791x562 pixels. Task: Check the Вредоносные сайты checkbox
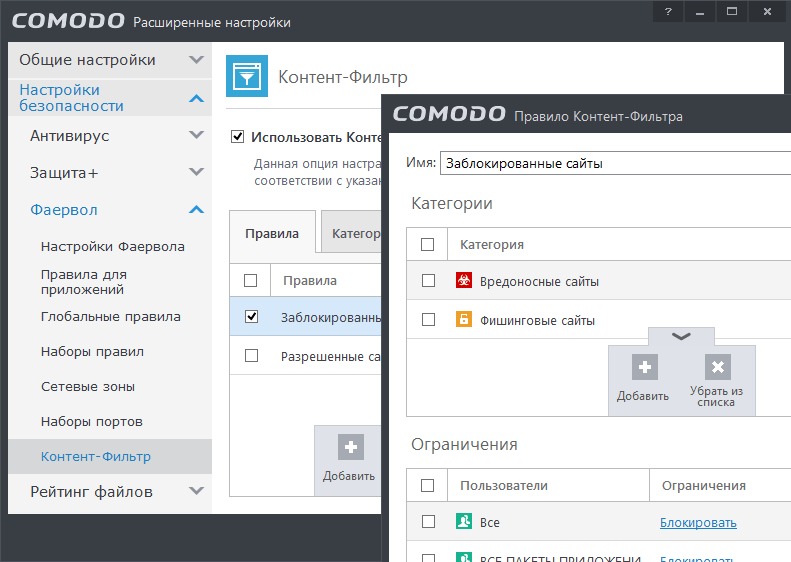428,280
